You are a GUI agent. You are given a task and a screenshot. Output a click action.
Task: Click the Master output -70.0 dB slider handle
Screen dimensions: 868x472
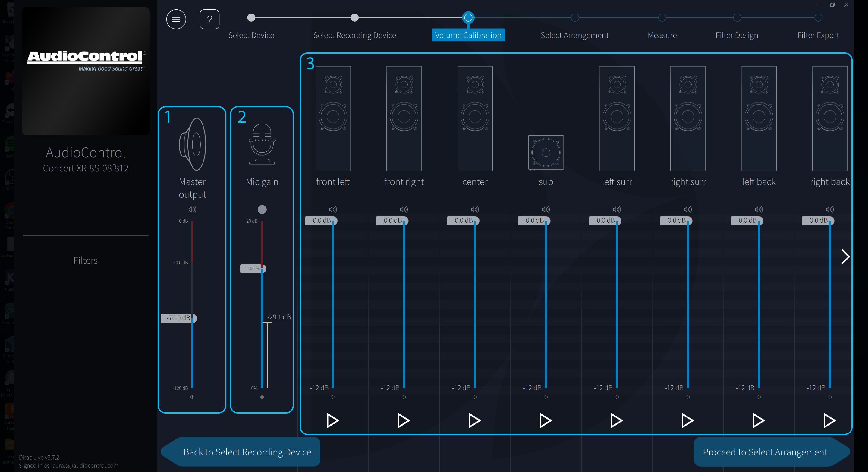(179, 318)
